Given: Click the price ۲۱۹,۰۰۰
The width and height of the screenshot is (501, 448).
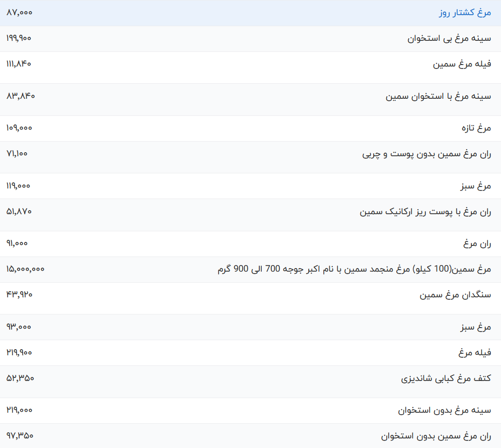Looking at the screenshot, I should (x=20, y=410).
